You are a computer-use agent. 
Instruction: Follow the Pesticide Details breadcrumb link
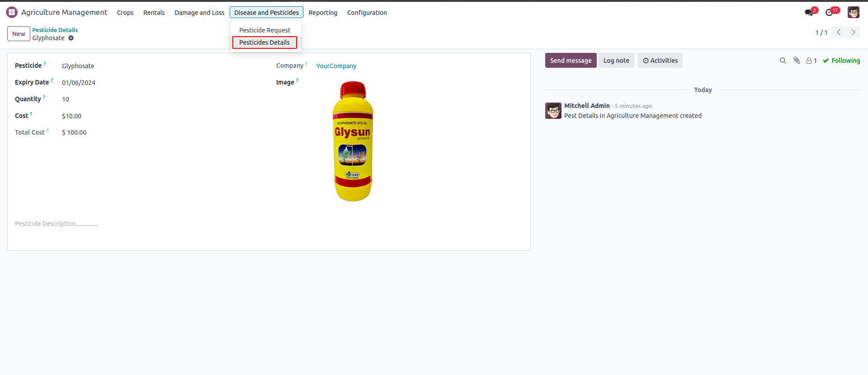tap(55, 30)
